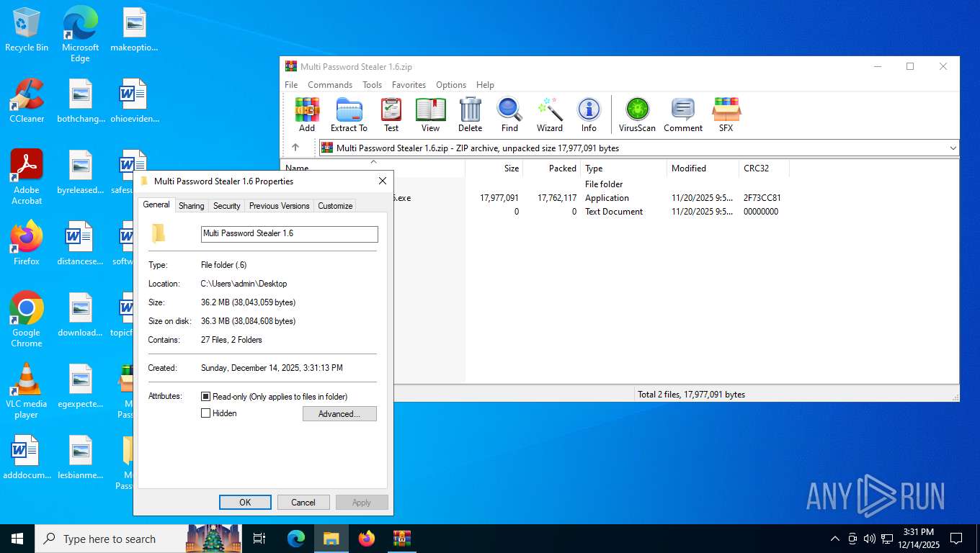
Task: Click the volume speaker tray icon
Action: pos(869,539)
